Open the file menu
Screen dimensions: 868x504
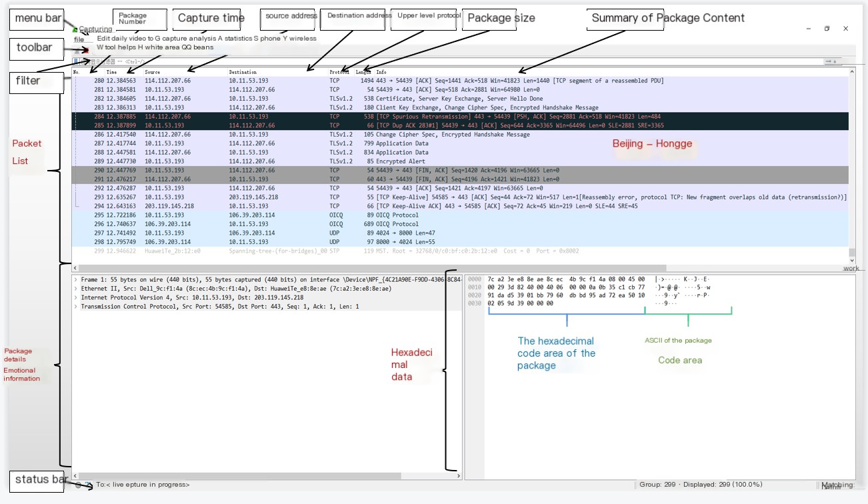coord(79,39)
